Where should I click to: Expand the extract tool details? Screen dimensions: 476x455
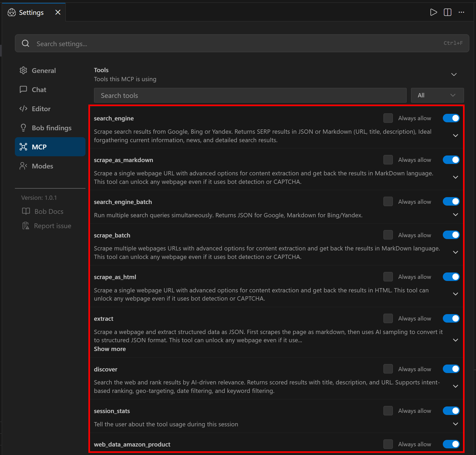point(456,340)
